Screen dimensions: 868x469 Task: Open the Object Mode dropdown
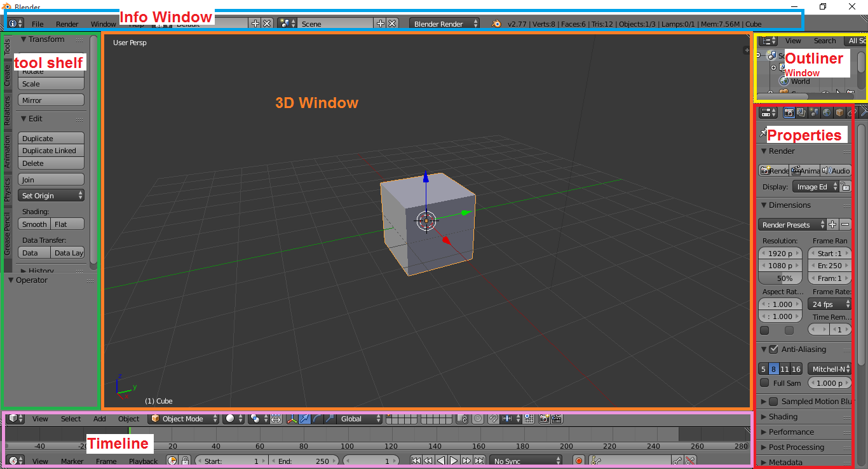(x=184, y=419)
